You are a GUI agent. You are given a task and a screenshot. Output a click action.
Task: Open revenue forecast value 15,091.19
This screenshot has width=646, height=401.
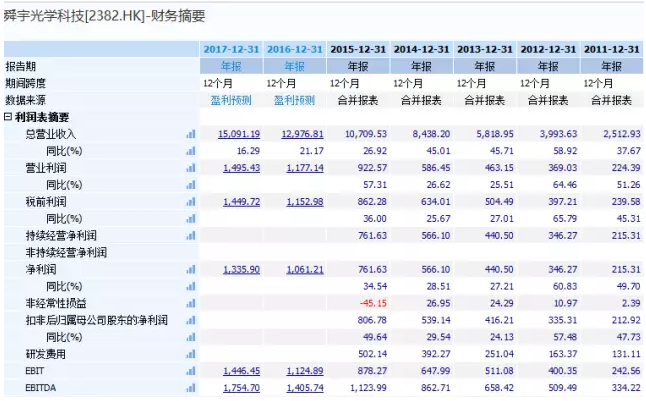(239, 134)
